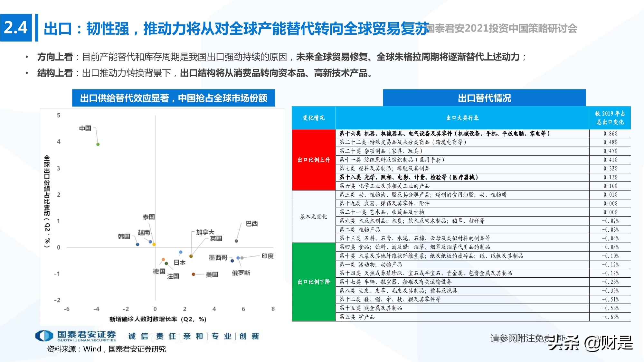Click the Guotai Junan Securities logo
The image size is (644, 362).
(76, 336)
